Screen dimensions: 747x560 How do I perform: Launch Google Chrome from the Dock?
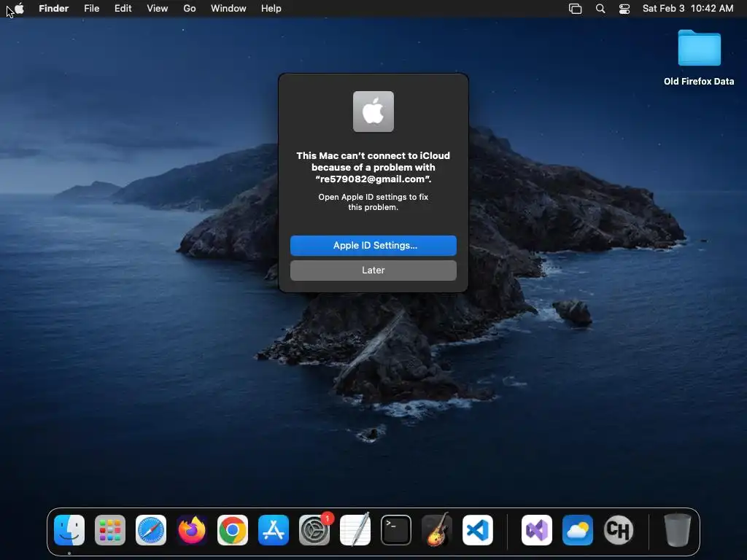click(x=233, y=530)
